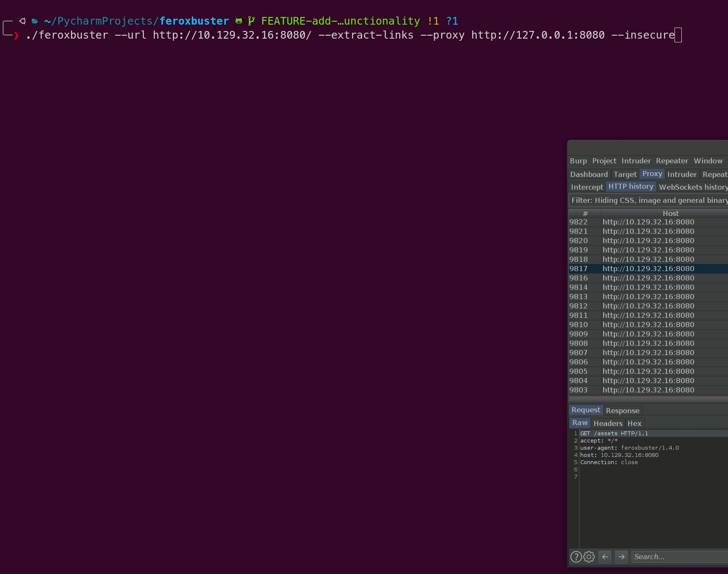
Task: Select history row 9805
Action: pyautogui.click(x=648, y=371)
